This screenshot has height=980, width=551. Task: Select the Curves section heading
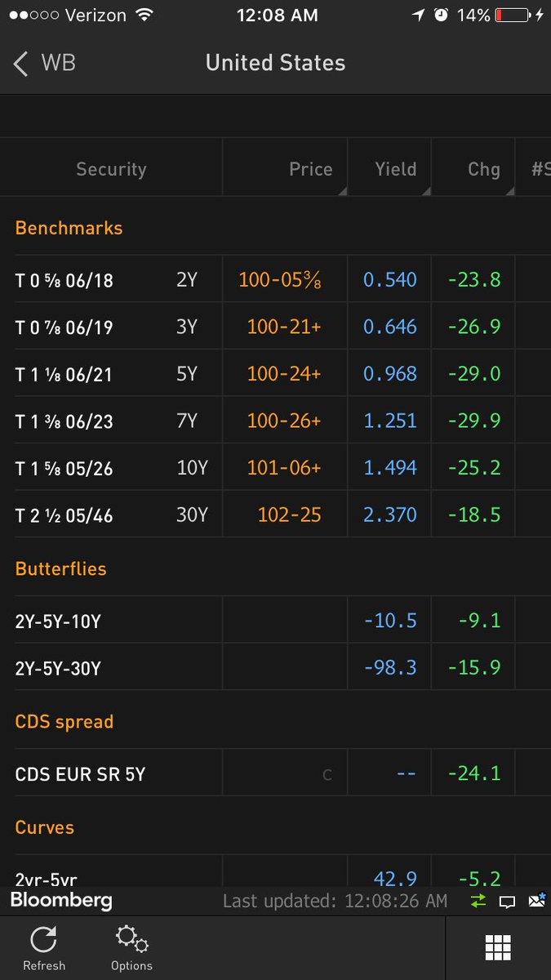44,827
